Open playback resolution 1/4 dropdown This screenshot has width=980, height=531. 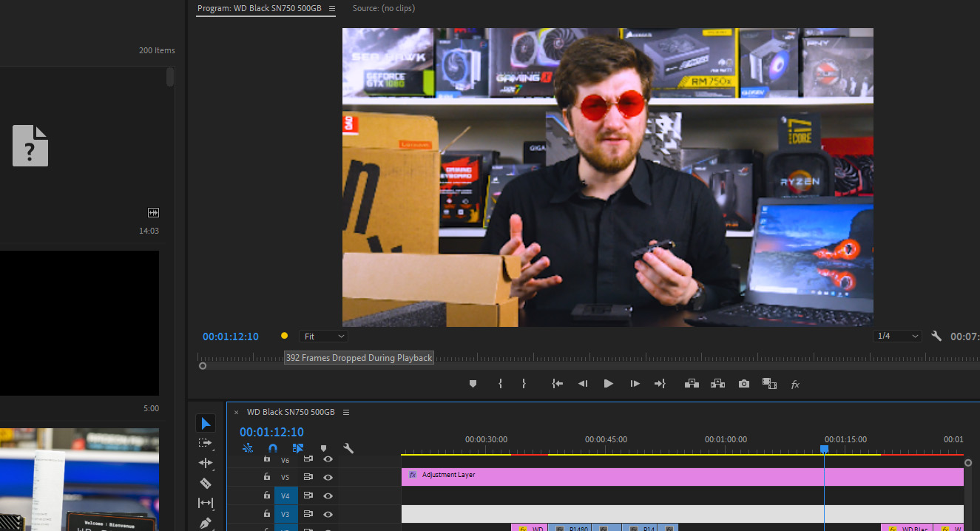tap(897, 336)
